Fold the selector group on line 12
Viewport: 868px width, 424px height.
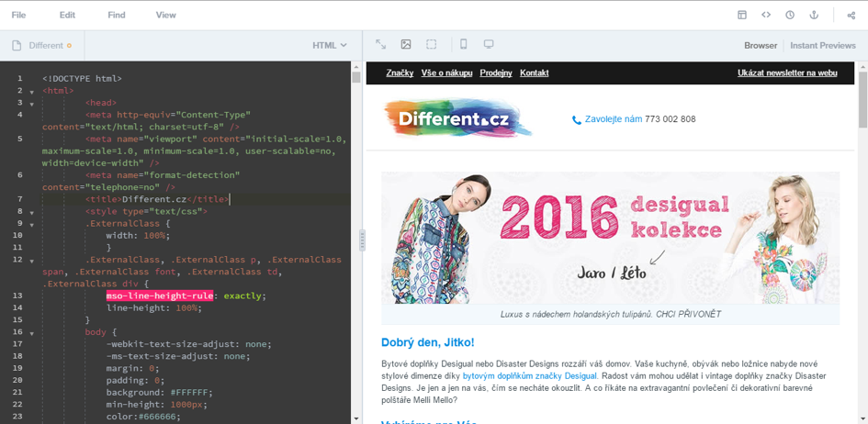coord(32,261)
